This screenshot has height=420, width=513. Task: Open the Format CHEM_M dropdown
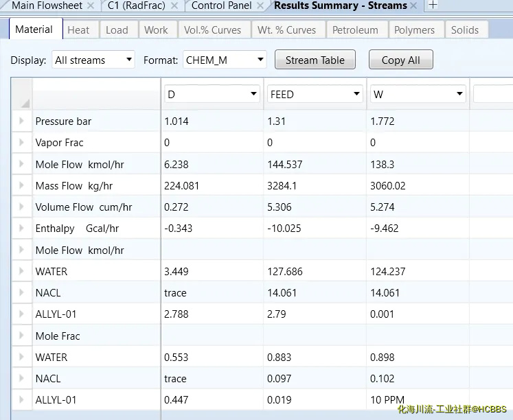click(225, 60)
